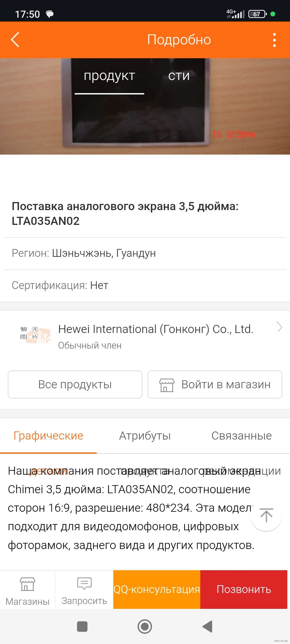The image size is (290, 644).
Task: Select the Связанные tab
Action: coord(242,436)
